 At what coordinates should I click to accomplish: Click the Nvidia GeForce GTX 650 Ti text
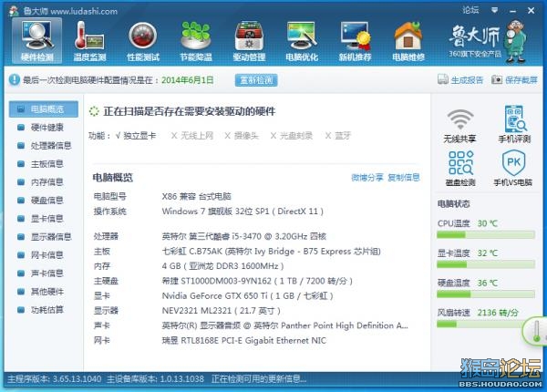pos(247,295)
